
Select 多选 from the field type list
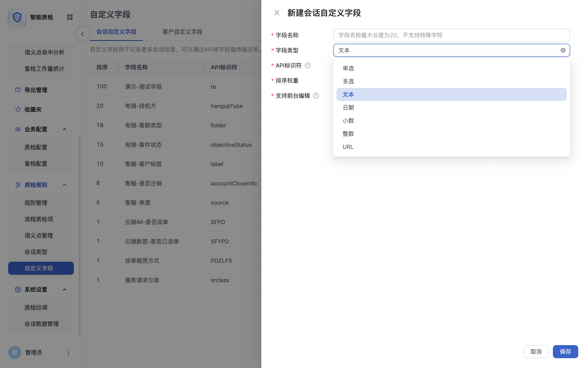(x=451, y=81)
